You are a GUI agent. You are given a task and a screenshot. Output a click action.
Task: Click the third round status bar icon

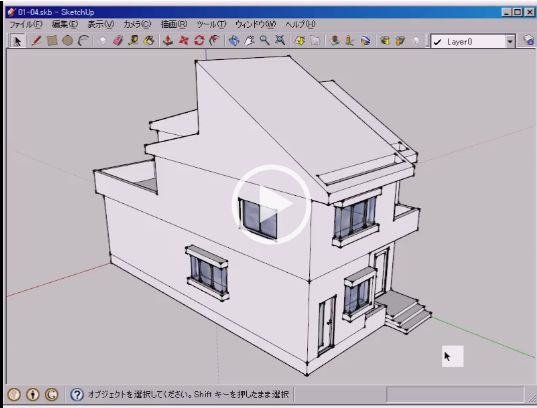pos(52,395)
